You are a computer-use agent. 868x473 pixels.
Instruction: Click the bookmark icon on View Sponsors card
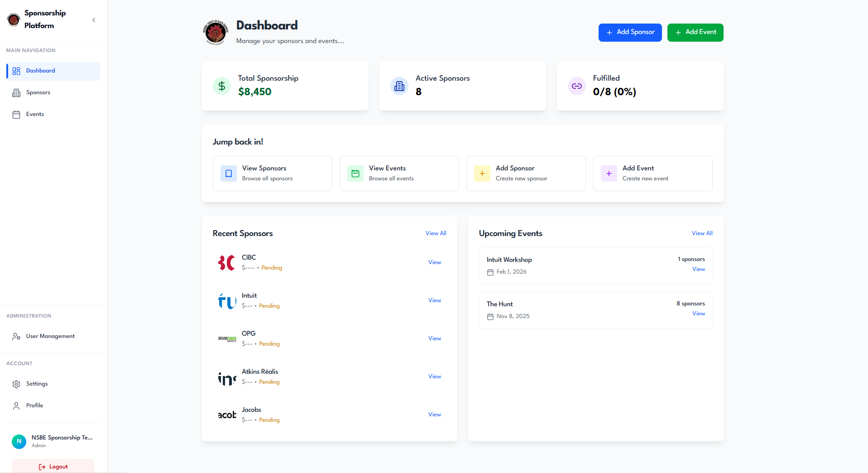[229, 174]
